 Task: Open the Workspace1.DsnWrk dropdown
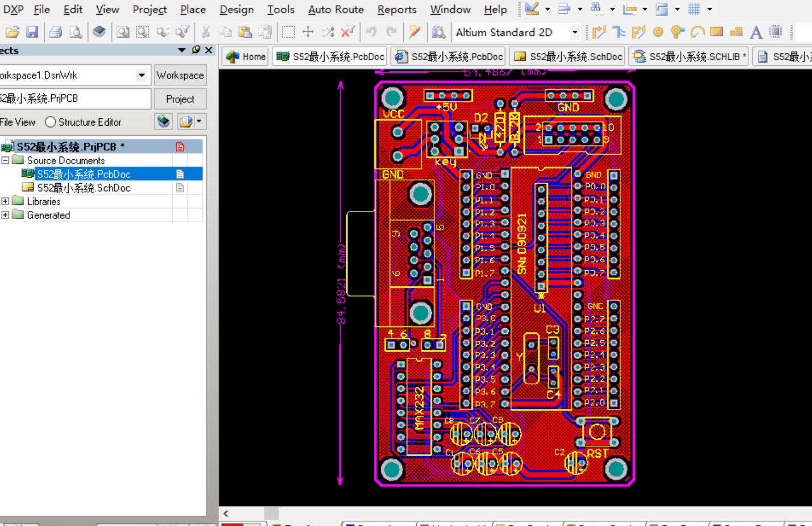[142, 75]
